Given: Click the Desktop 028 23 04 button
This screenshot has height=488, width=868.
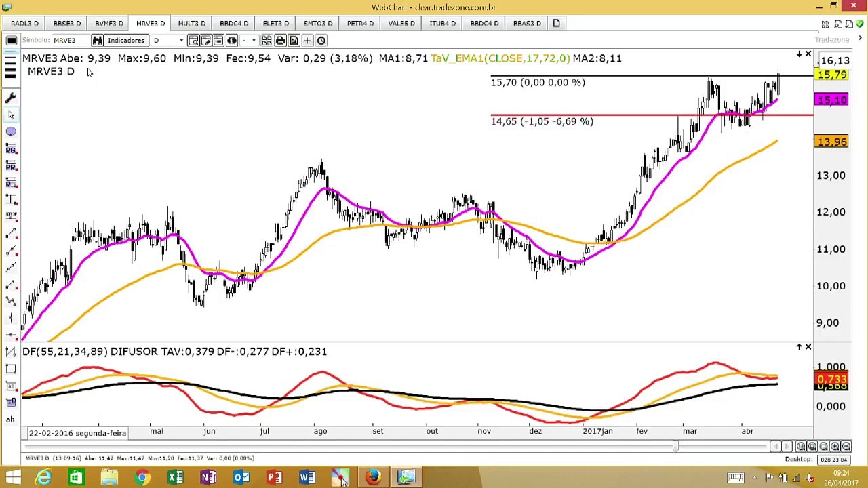Looking at the screenshot, I should point(833,460).
